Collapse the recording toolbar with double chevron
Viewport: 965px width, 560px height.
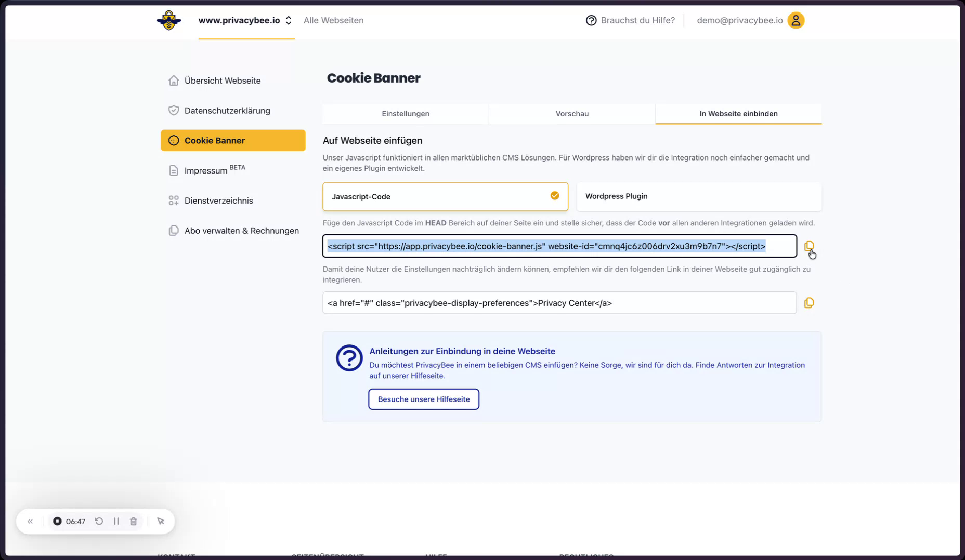point(30,521)
